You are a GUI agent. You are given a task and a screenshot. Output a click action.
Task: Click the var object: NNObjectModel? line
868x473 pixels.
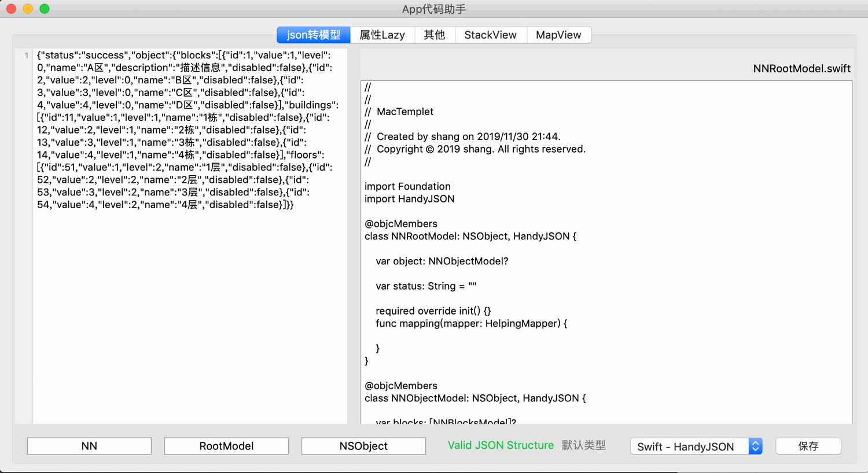pos(442,261)
